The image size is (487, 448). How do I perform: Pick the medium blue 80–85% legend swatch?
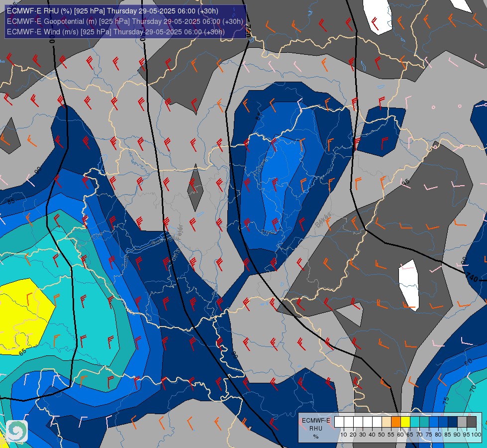pos(443,422)
